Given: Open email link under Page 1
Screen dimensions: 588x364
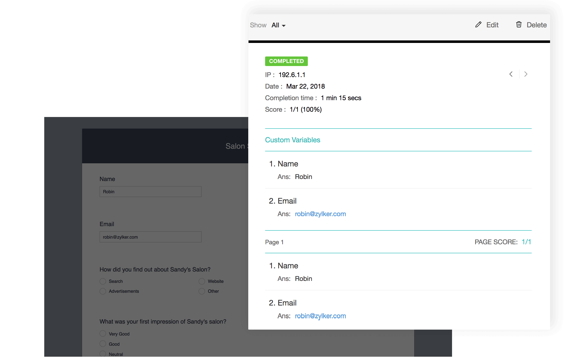Looking at the screenshot, I should pyautogui.click(x=320, y=316).
